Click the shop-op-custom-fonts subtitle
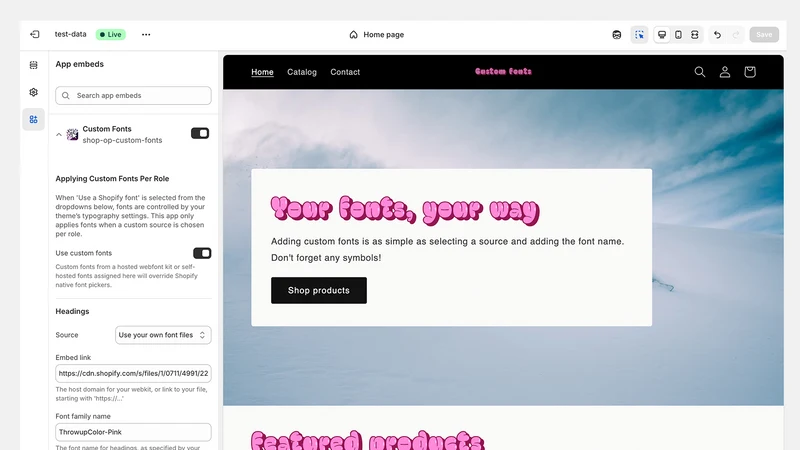The height and width of the screenshot is (450, 800). click(x=122, y=140)
